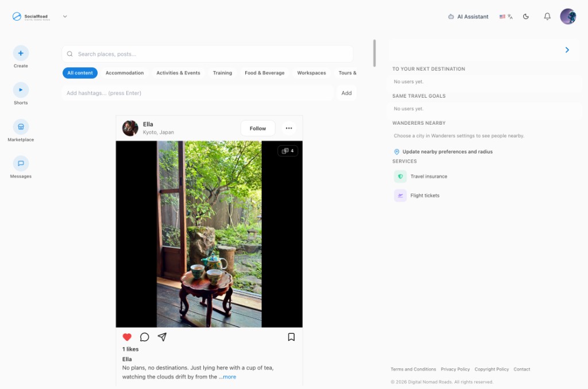Open the Copyright Policy link
588x389 pixels.
pos(492,369)
